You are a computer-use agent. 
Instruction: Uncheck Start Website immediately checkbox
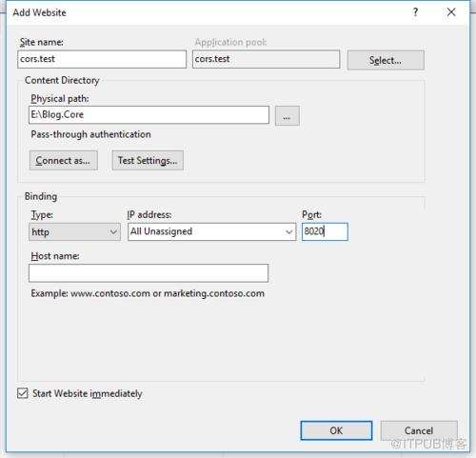tap(23, 393)
